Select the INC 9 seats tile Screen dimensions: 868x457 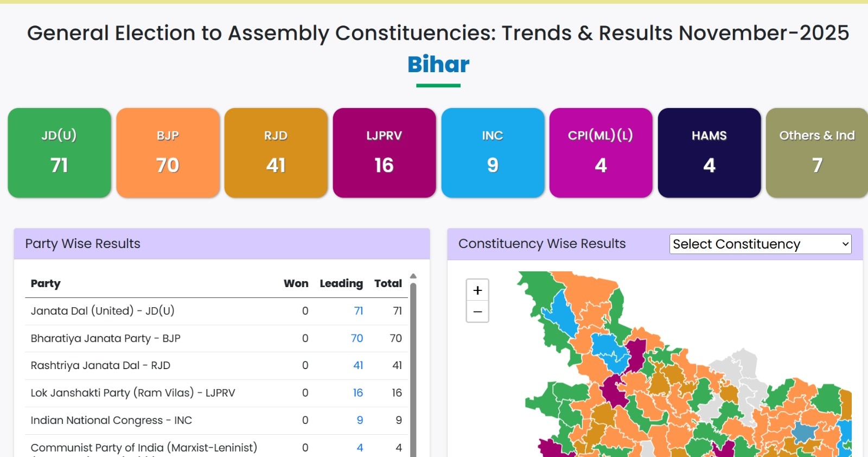point(493,153)
